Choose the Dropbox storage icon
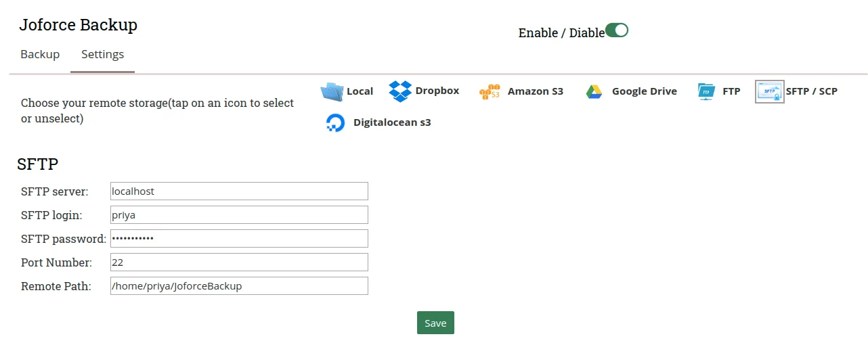The width and height of the screenshot is (868, 345). pos(400,91)
